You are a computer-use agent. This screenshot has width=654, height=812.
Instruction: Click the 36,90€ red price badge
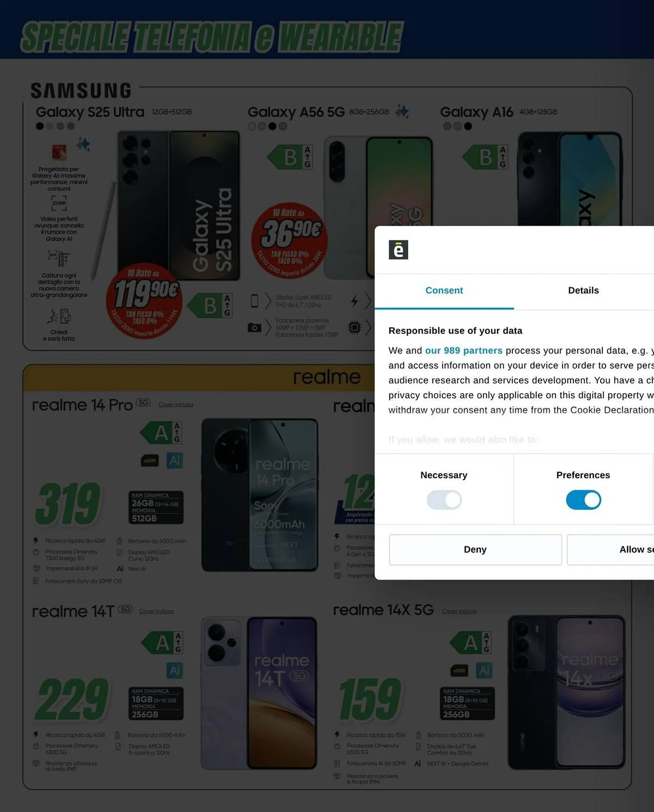click(289, 240)
